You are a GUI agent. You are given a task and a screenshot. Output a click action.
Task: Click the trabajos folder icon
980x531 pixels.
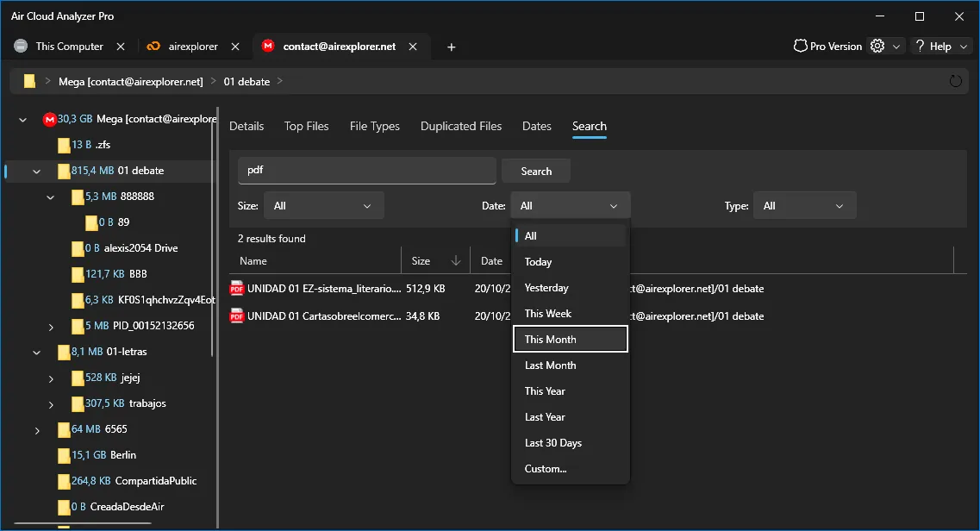click(77, 403)
